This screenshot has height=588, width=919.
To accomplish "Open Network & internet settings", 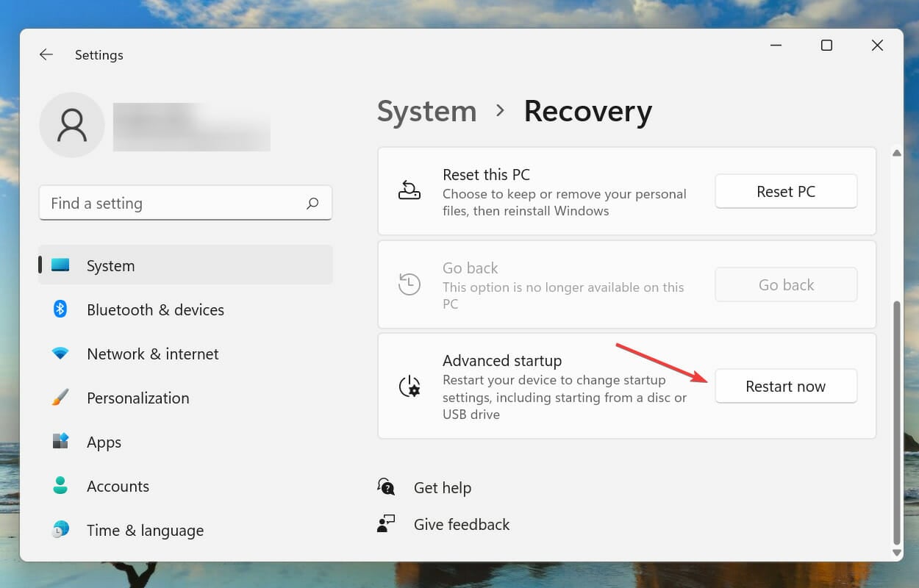I will tap(185, 354).
